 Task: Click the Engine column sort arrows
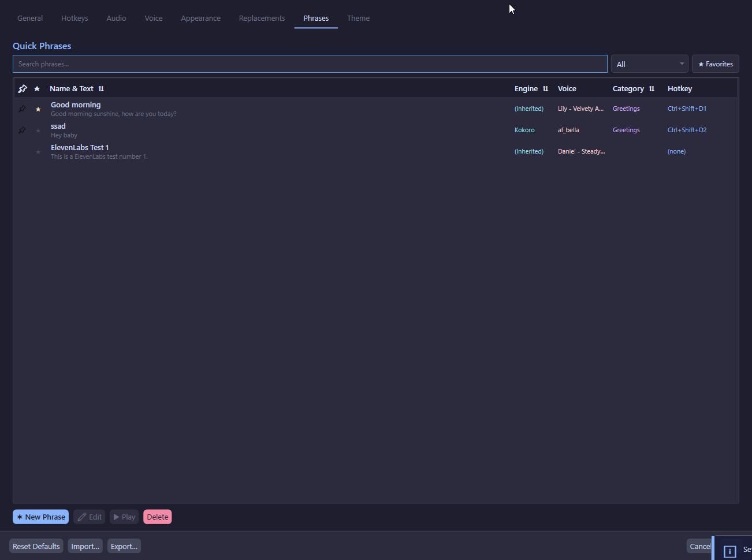(x=545, y=88)
